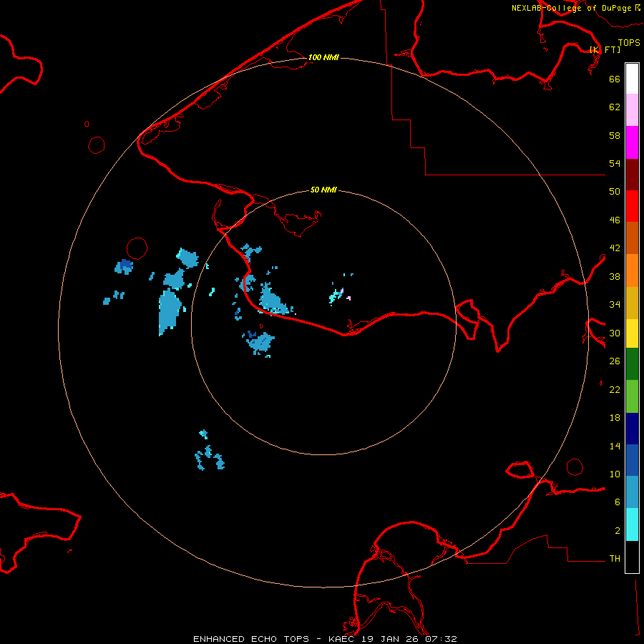Click the legend value 10
This screenshot has height=644, width=644.
point(615,474)
